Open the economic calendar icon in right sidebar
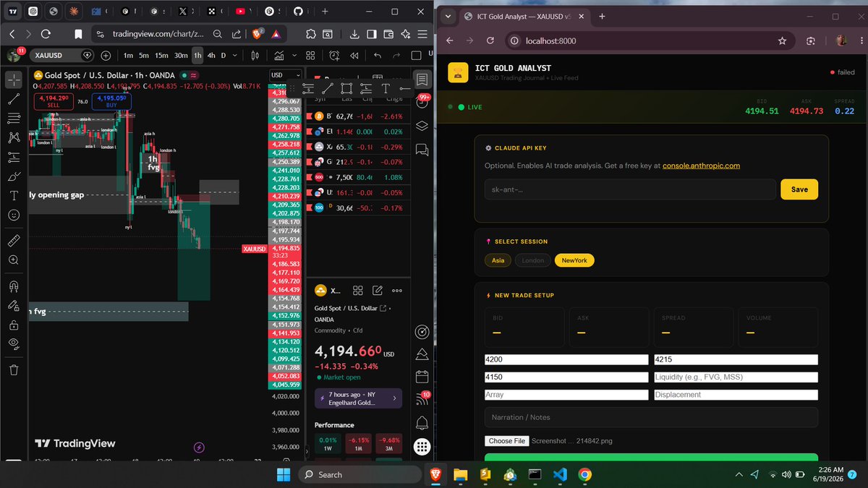The image size is (868, 488). point(422,377)
